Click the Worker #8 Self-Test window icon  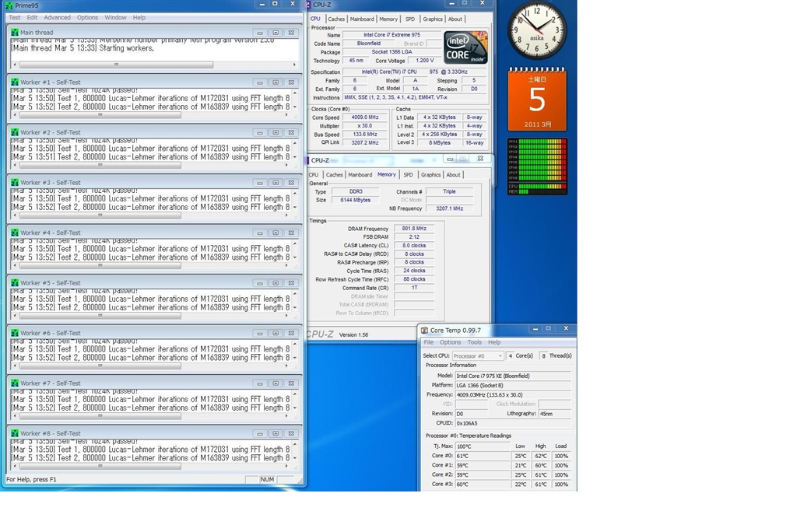point(15,433)
